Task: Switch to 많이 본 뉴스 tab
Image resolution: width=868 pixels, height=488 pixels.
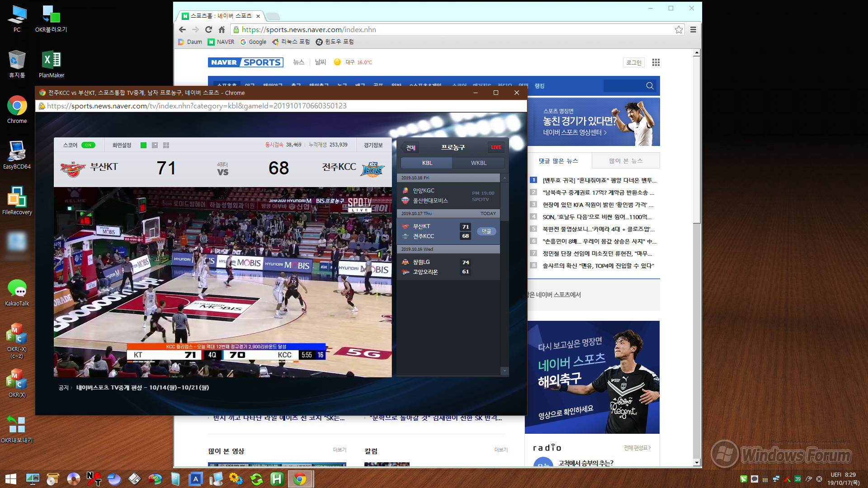Action: pyautogui.click(x=626, y=161)
